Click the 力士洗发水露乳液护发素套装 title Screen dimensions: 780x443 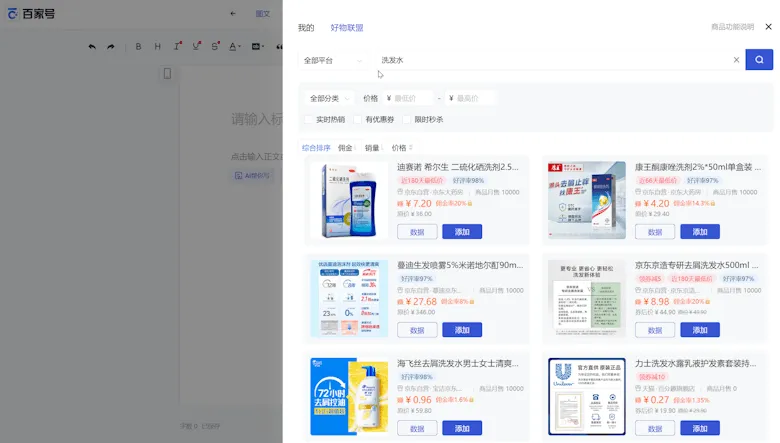click(695, 363)
